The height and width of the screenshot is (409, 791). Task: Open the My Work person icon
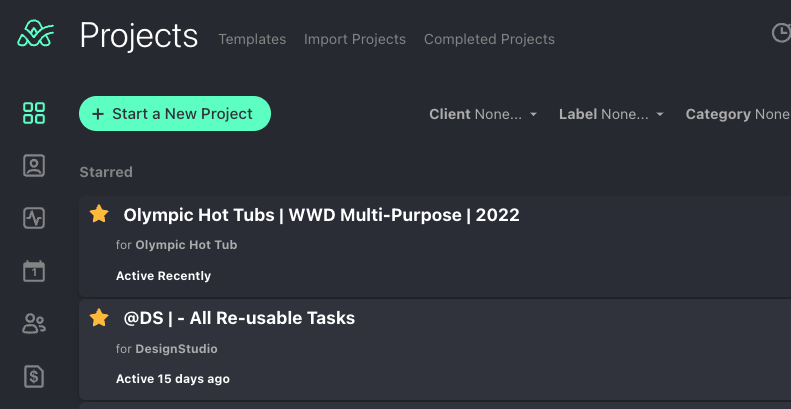click(x=34, y=166)
